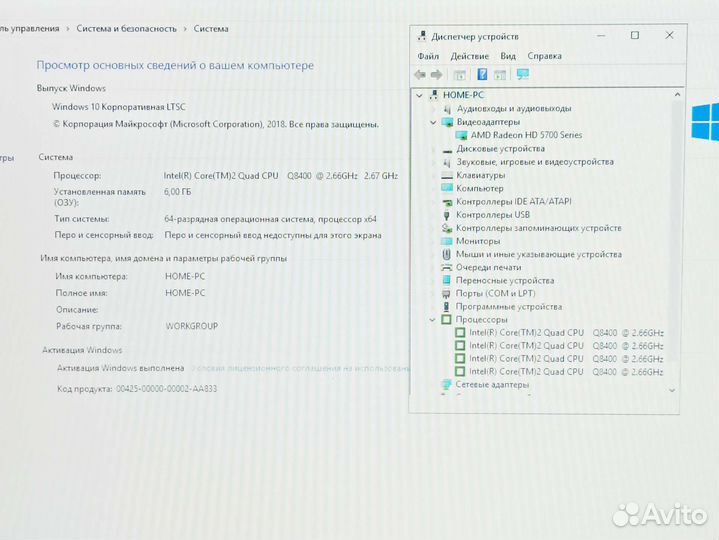Select Клавиатуры category
Screen dimensions: 719x540
pos(480,175)
